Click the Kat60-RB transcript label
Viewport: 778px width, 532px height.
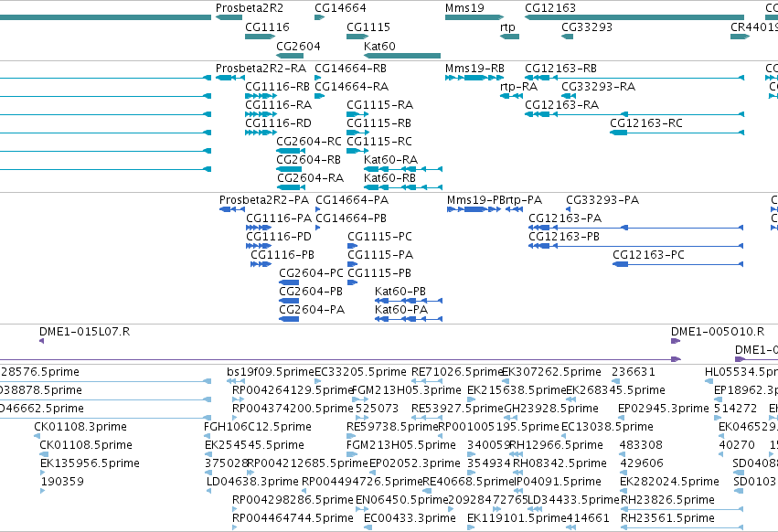[389, 177]
